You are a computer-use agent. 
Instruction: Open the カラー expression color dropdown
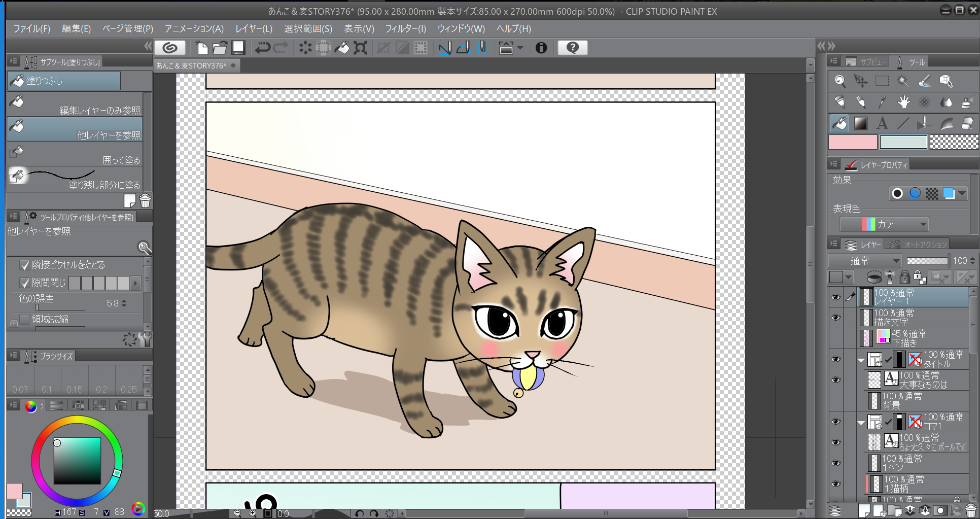point(884,224)
